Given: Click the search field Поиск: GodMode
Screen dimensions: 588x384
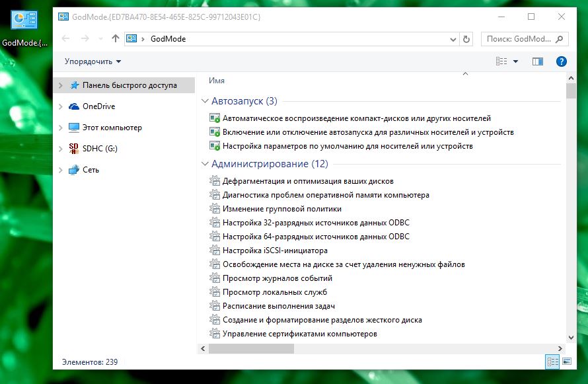Looking at the screenshot, I should pos(517,39).
